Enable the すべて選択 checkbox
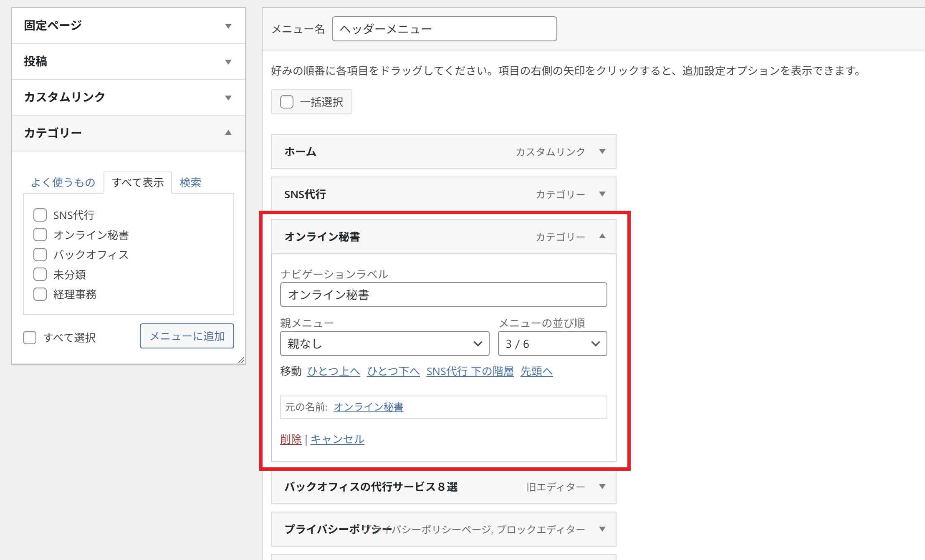 (30, 338)
